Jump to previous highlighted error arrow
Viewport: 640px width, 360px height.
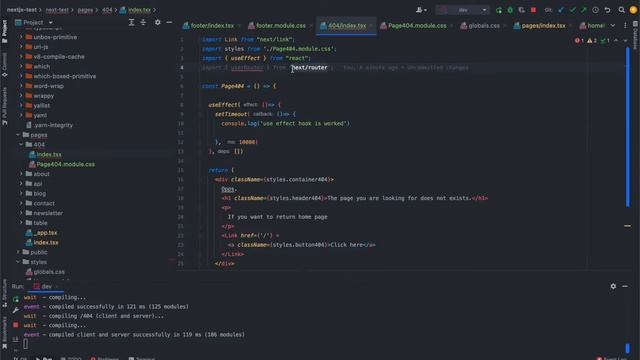616,40
